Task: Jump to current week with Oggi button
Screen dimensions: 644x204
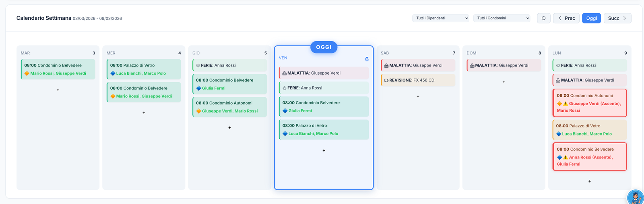Action: point(591,18)
